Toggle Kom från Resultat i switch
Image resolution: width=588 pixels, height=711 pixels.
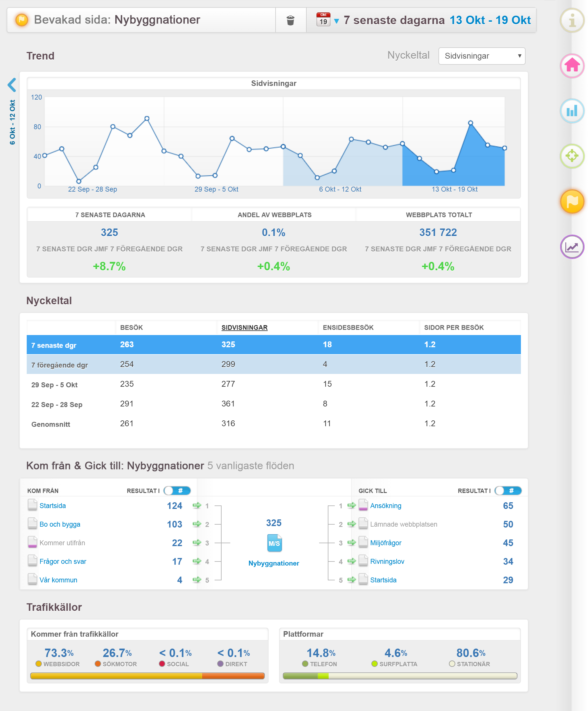click(x=177, y=491)
